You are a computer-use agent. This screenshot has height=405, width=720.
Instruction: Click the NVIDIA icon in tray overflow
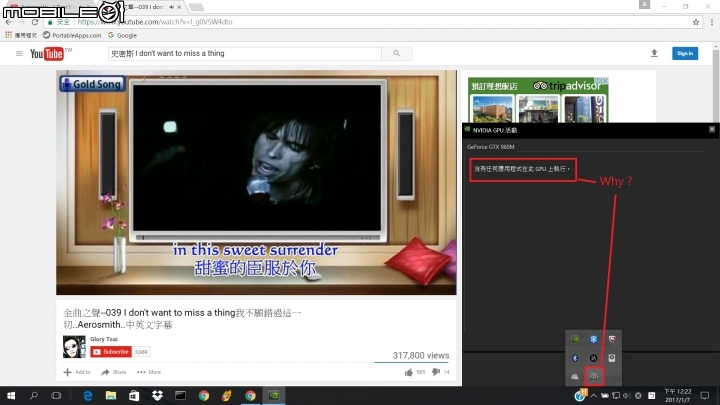pyautogui.click(x=575, y=339)
